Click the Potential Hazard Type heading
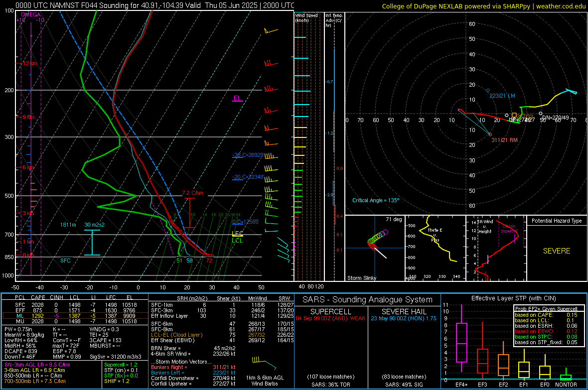The image size is (588, 390). pos(557,221)
